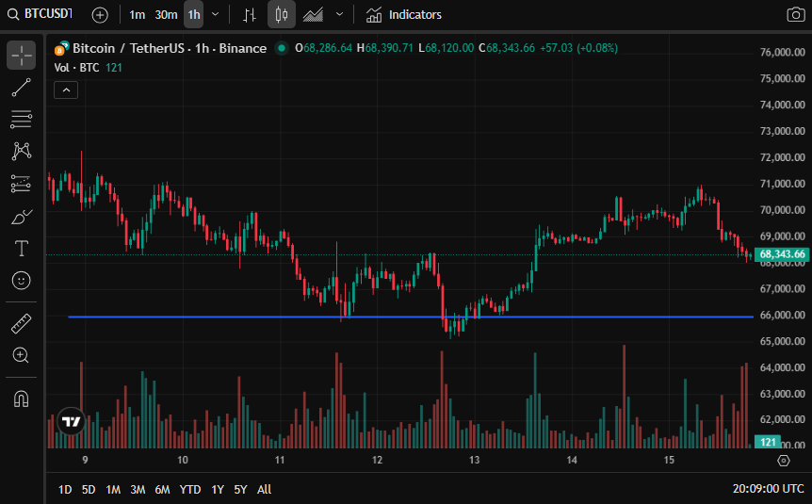The width and height of the screenshot is (812, 504).
Task: Collapse the indicator legend chevron
Action: [x=66, y=90]
